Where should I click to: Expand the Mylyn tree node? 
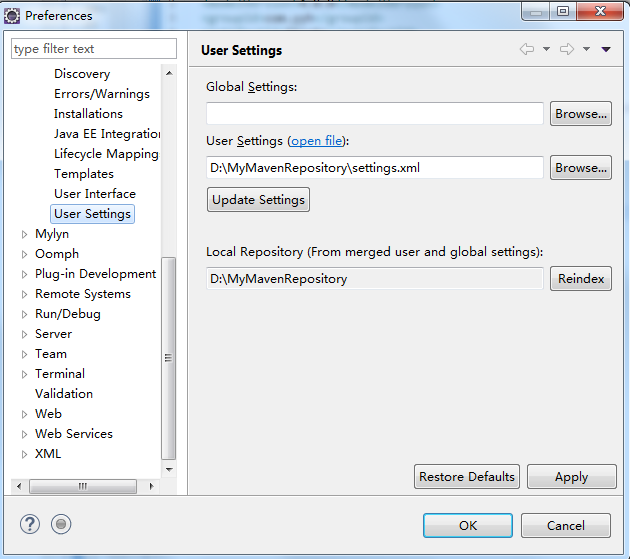click(25, 234)
